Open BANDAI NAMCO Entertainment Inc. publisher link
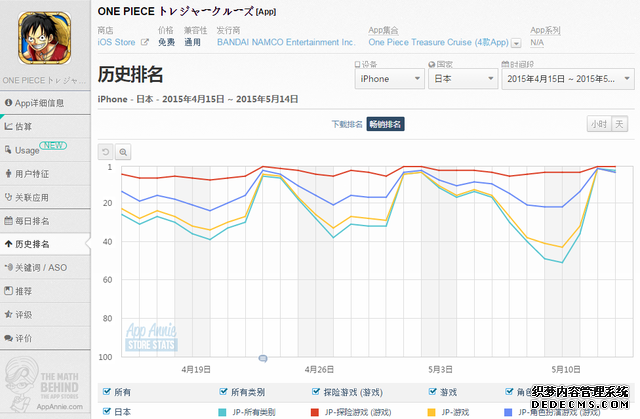Image resolution: width=640 pixels, height=419 pixels. (x=286, y=42)
